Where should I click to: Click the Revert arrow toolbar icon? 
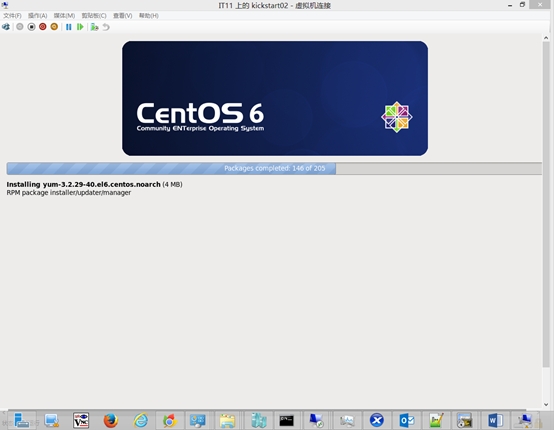(x=106, y=27)
